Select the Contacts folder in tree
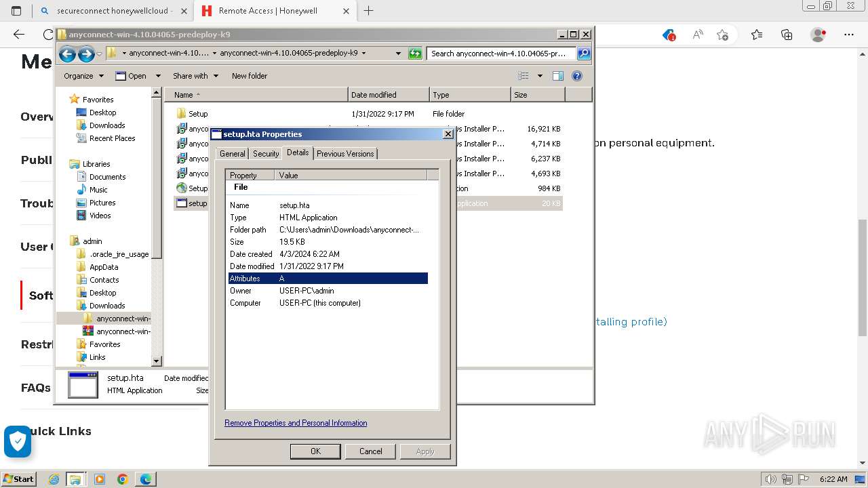The height and width of the screenshot is (488, 868). 104,280
